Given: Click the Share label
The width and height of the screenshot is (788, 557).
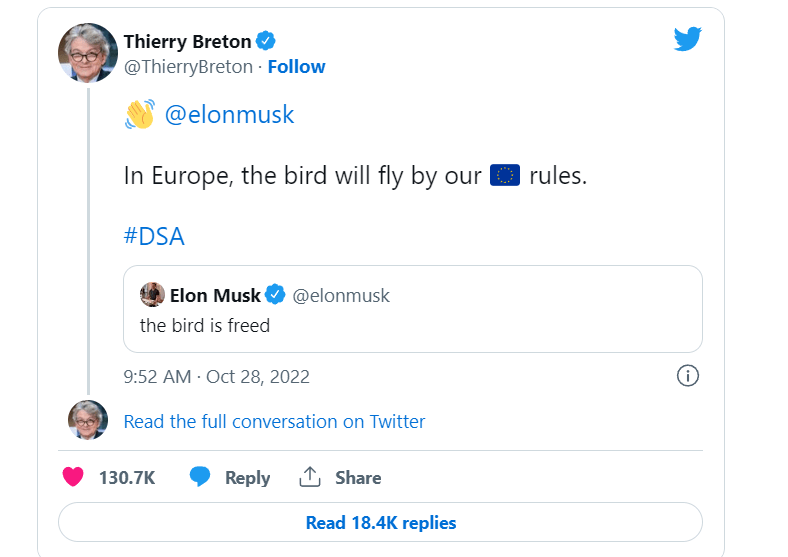Looking at the screenshot, I should pos(358,478).
